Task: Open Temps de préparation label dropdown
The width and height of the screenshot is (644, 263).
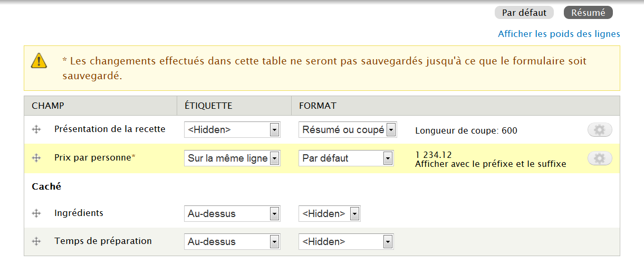Action: [x=232, y=242]
